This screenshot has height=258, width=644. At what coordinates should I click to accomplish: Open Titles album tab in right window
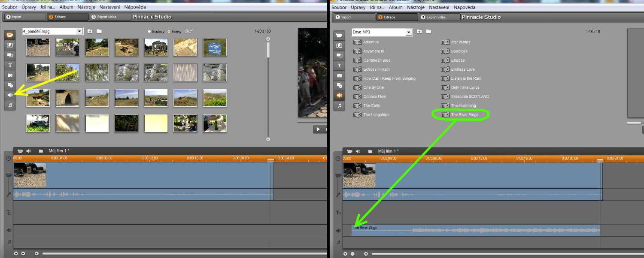pos(339,66)
